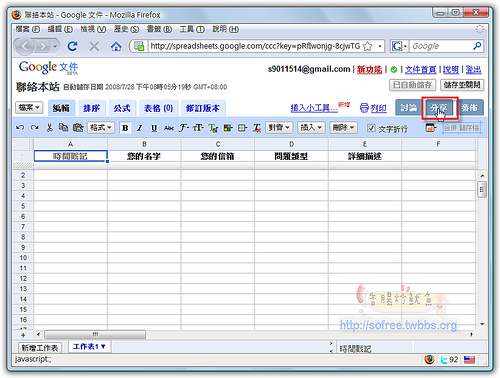Open font family F icon
Viewport: 500px width, 378px height.
[184, 128]
